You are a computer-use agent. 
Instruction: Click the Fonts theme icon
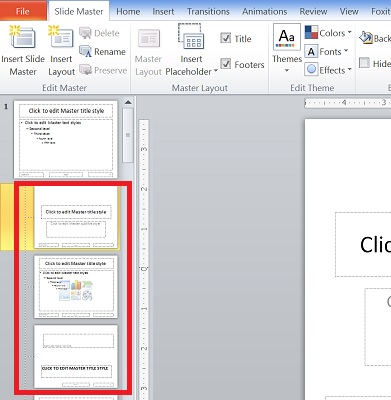311,51
